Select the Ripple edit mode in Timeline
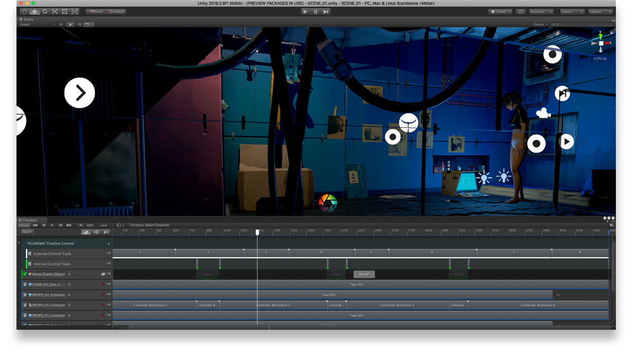633x364 pixels. [96, 232]
